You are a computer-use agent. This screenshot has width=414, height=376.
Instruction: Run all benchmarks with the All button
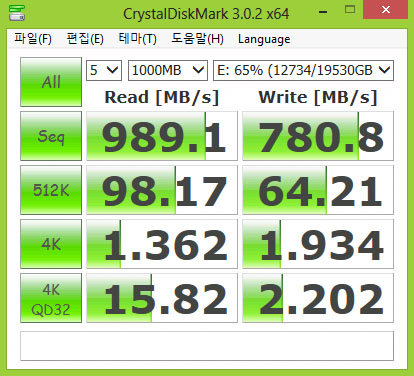point(51,82)
